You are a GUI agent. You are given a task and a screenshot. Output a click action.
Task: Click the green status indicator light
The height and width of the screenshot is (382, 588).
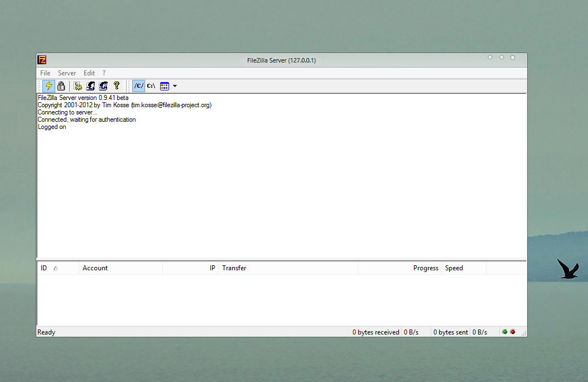(505, 332)
